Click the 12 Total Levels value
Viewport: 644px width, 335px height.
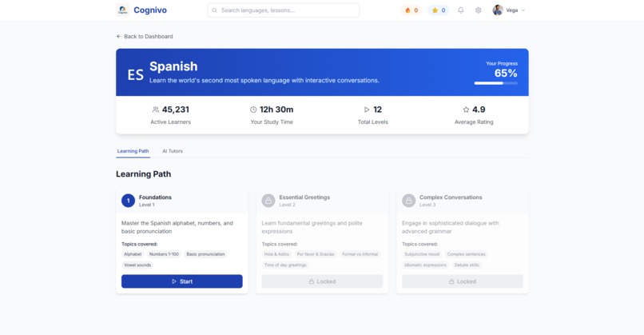pos(377,110)
